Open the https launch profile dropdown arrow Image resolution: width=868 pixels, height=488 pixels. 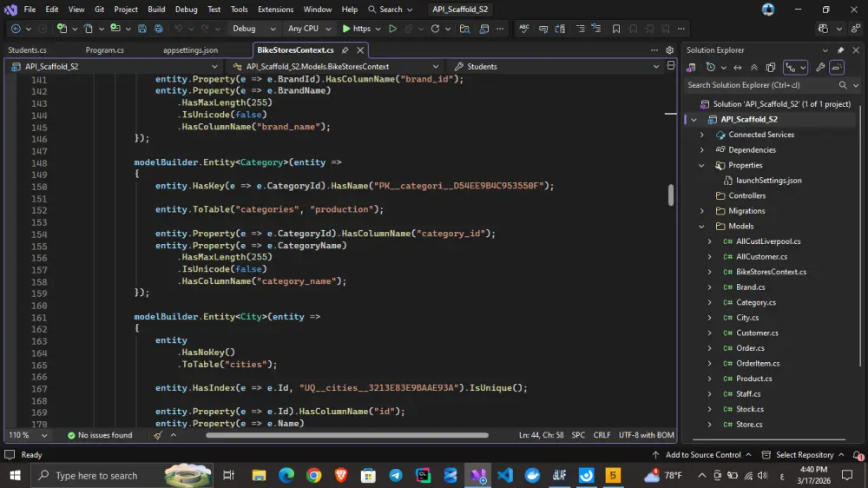pos(378,29)
